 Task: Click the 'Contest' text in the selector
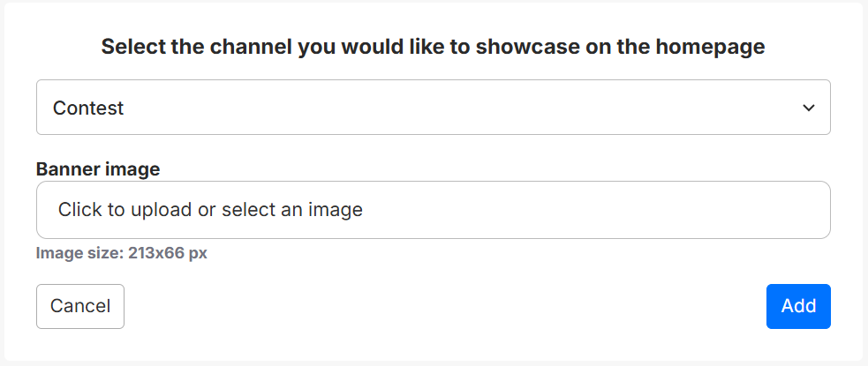(x=88, y=108)
